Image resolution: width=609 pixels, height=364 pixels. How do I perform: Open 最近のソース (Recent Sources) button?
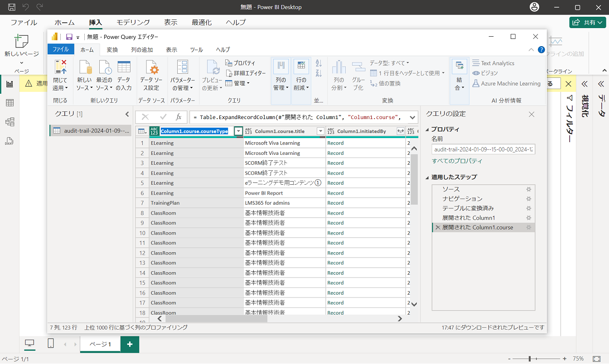tap(104, 76)
